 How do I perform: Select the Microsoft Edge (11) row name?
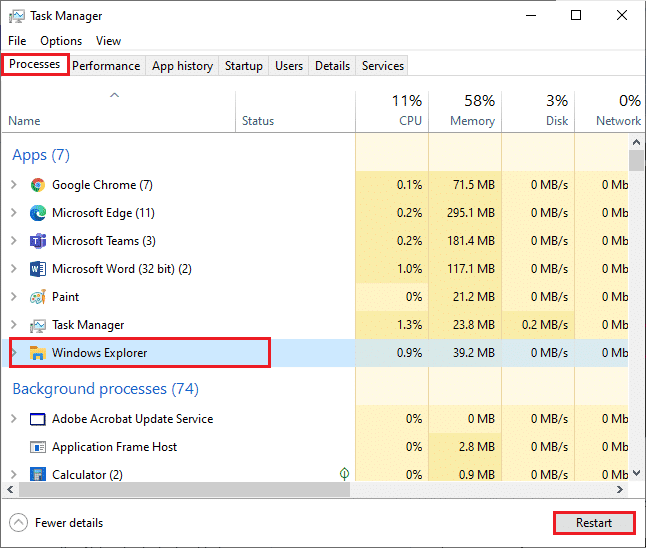click(x=103, y=213)
